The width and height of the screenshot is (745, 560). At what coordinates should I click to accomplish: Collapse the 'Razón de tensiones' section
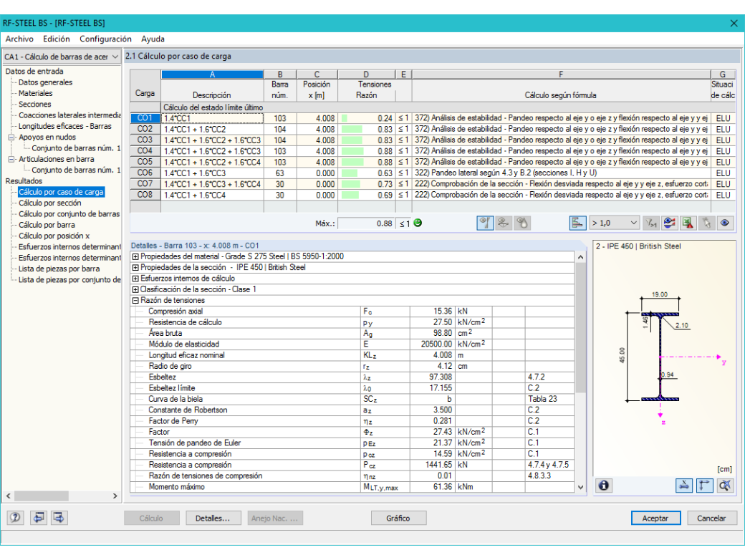(x=135, y=301)
